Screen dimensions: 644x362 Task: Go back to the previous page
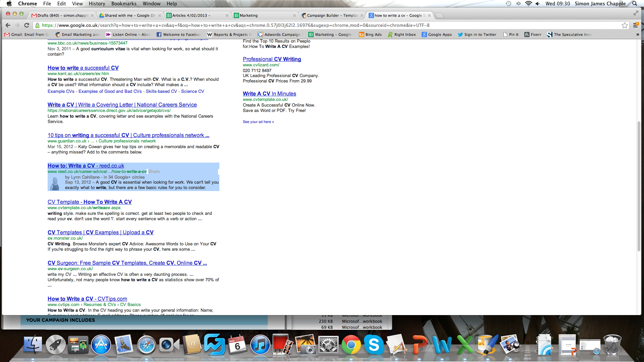click(x=8, y=25)
